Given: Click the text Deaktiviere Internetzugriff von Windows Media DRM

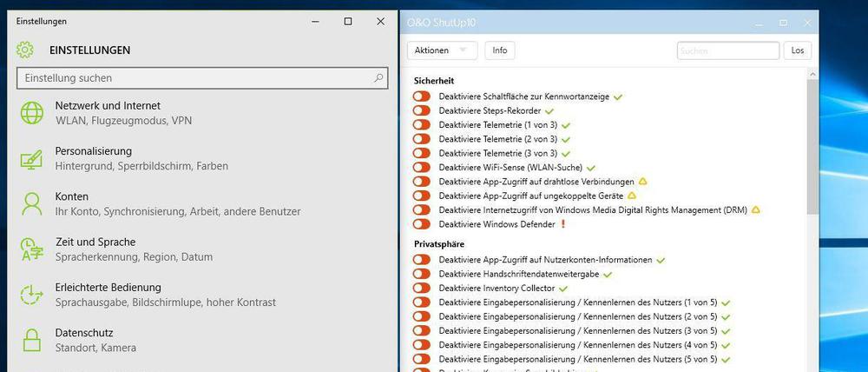Looking at the screenshot, I should point(593,210).
